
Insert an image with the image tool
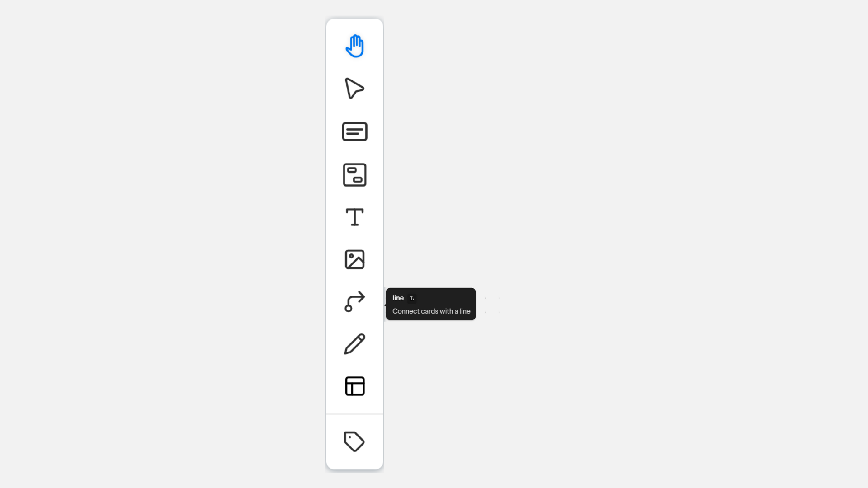click(x=355, y=259)
